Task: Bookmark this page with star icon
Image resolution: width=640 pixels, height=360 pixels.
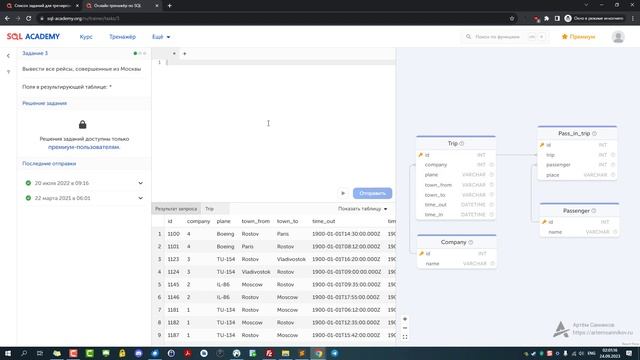Action: click(x=512, y=18)
